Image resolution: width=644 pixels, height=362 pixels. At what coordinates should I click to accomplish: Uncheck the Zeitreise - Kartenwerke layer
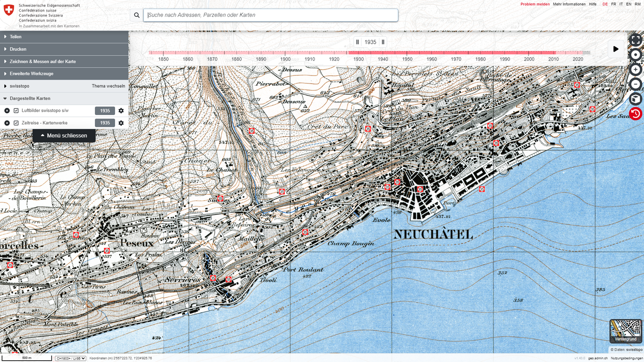coord(16,123)
